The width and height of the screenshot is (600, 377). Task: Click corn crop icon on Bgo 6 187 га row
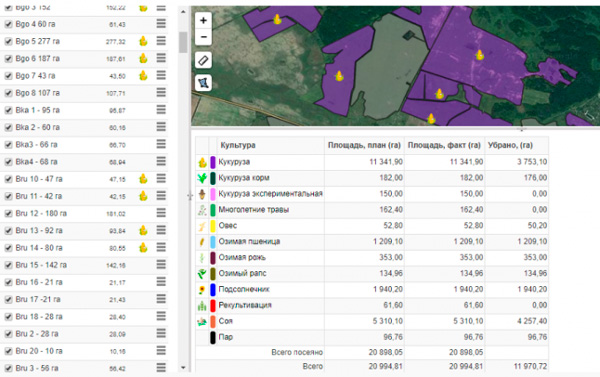143,58
